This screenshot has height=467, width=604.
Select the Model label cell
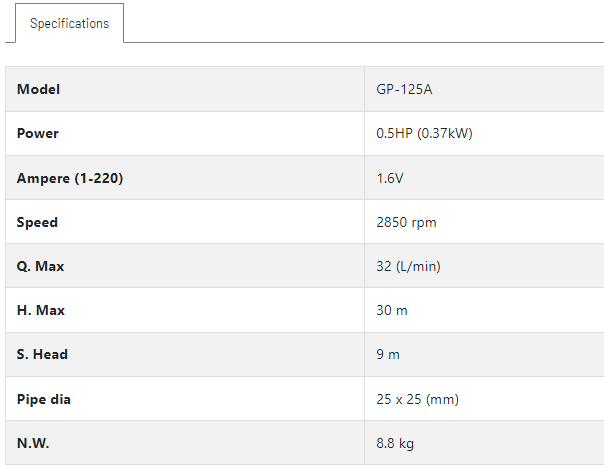point(185,89)
